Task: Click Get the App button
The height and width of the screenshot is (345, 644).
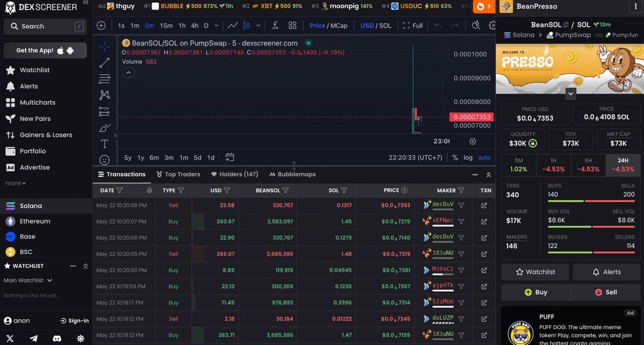Action: click(45, 51)
